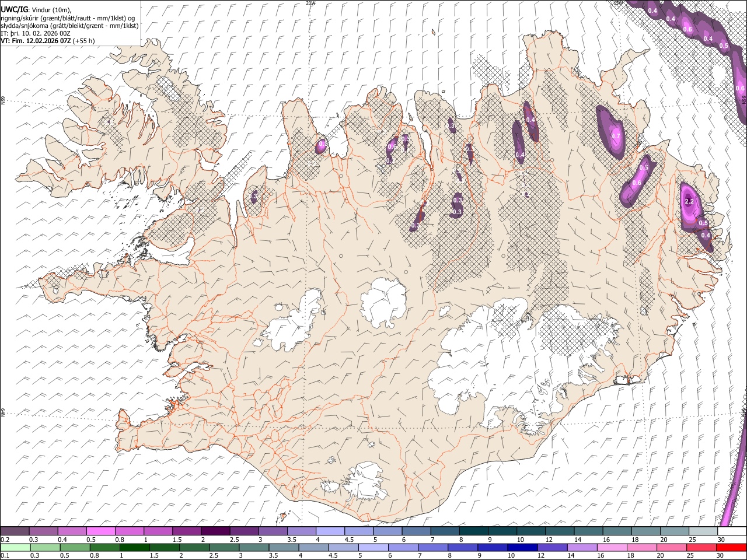The image size is (747, 560).
Task: Click the 'IT: þri. 10. 02. 2026 00Z' line
Action: (x=36, y=33)
